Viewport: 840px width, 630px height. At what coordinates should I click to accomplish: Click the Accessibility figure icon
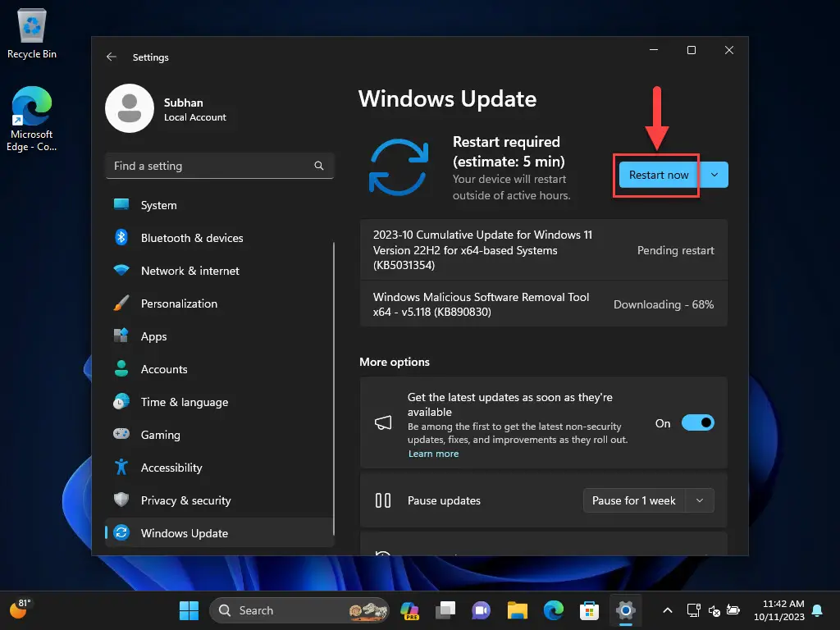(121, 467)
